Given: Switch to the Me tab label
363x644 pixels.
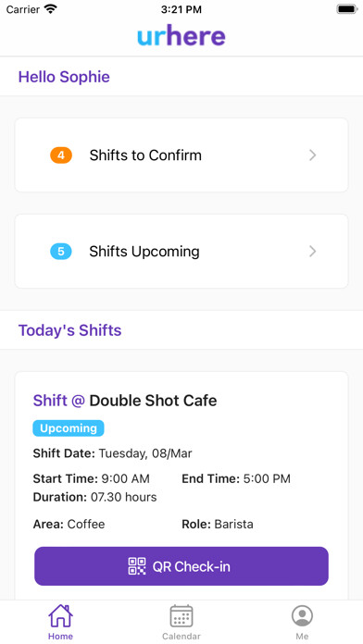Looking at the screenshot, I should (302, 637).
